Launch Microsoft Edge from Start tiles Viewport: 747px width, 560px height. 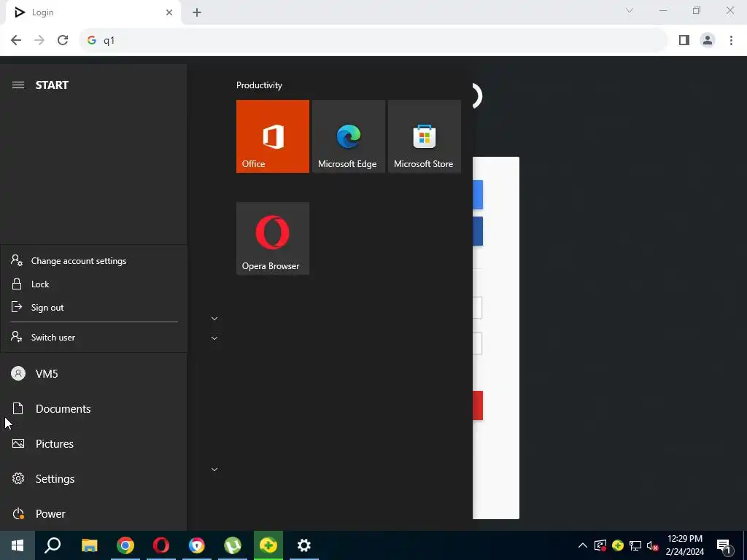[348, 136]
